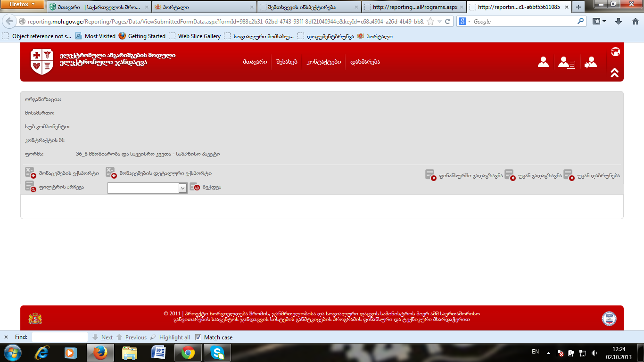This screenshot has height=362, width=644.
Task: Click Highlight all in find bar
Action: [x=174, y=337]
